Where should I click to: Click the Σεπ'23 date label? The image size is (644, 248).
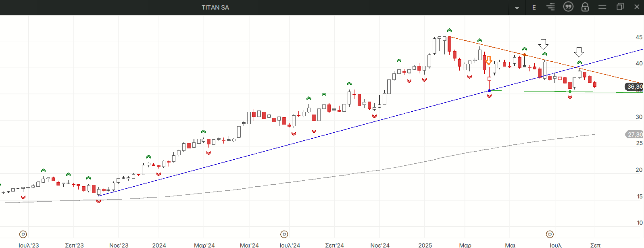click(74, 245)
